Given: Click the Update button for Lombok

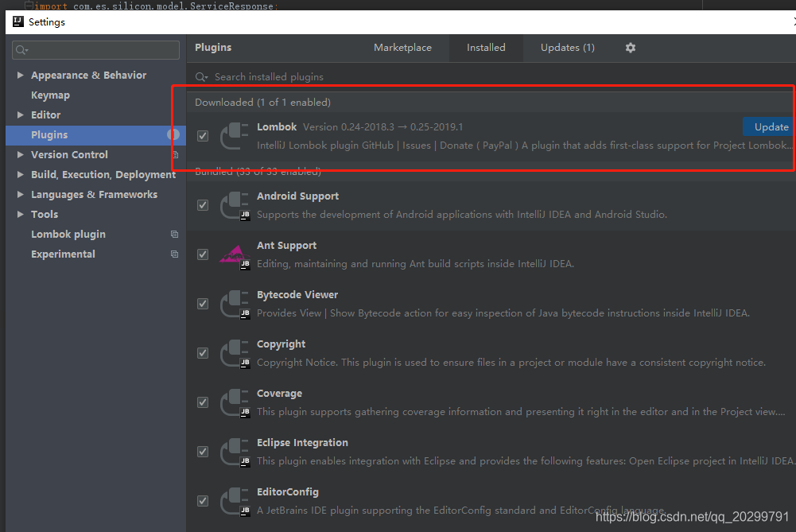Looking at the screenshot, I should coord(770,127).
